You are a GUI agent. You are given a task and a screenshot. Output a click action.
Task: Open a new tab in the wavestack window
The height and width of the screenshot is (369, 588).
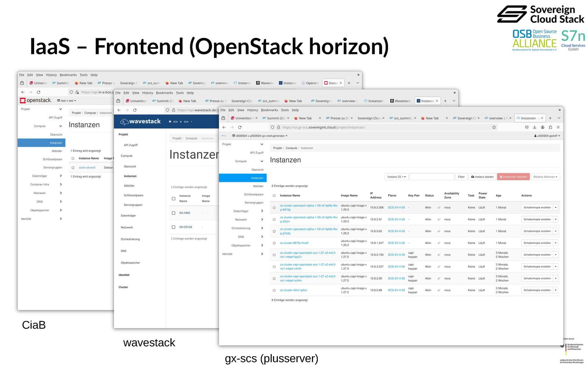pyautogui.click(x=445, y=101)
